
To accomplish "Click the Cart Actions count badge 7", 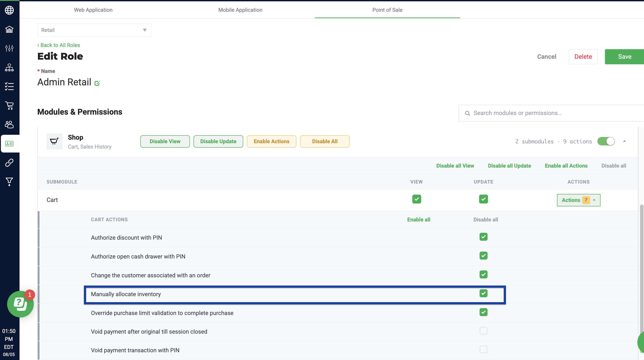I will pos(586,200).
